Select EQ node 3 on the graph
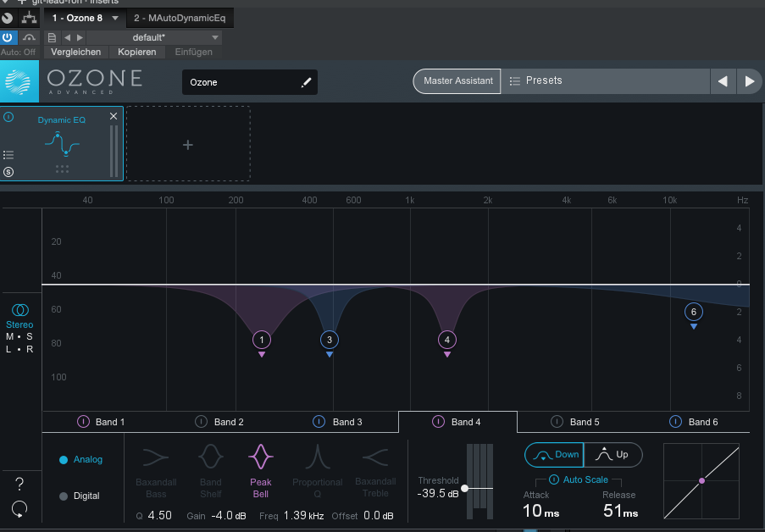The image size is (765, 532). click(x=330, y=340)
